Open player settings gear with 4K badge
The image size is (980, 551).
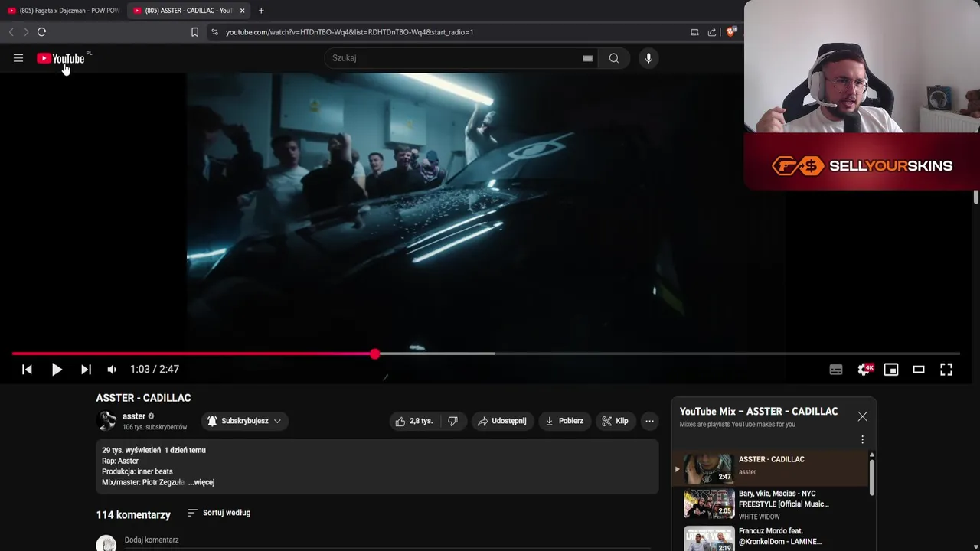pos(864,370)
